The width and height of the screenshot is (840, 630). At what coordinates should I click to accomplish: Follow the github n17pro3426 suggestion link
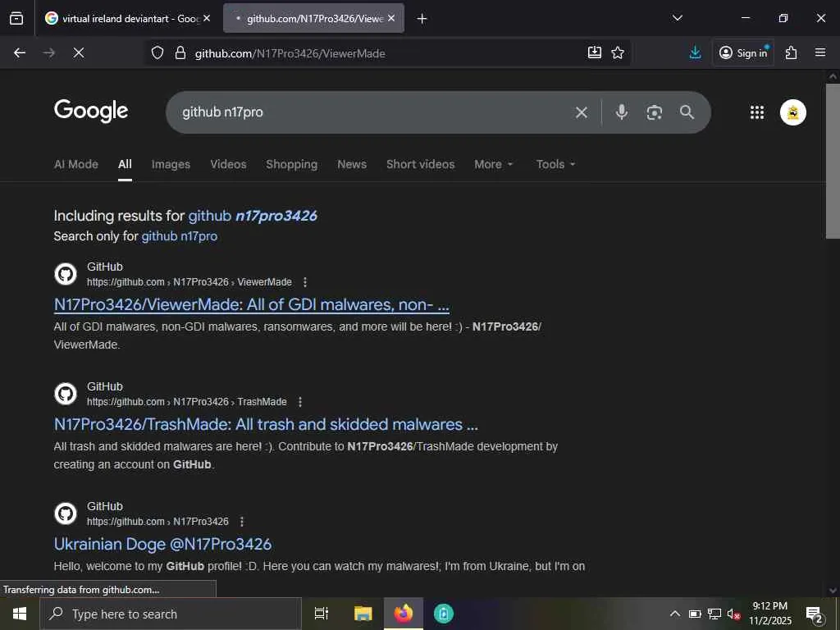253,216
